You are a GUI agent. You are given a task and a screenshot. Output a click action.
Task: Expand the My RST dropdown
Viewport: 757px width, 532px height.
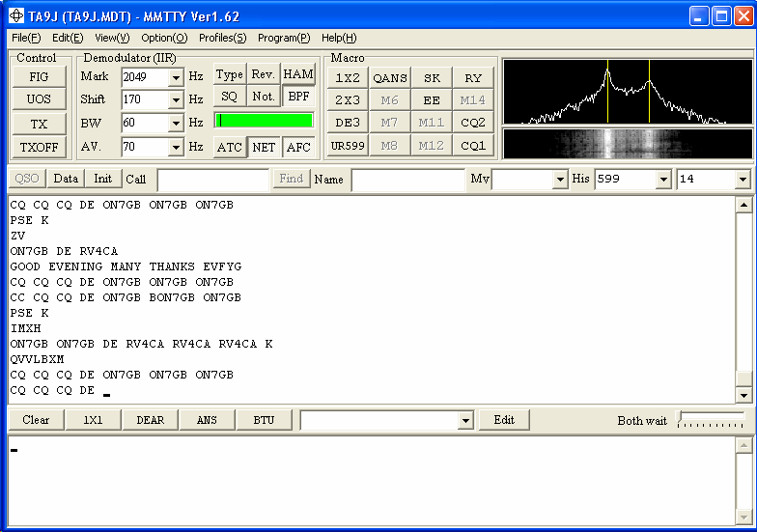pyautogui.click(x=560, y=180)
